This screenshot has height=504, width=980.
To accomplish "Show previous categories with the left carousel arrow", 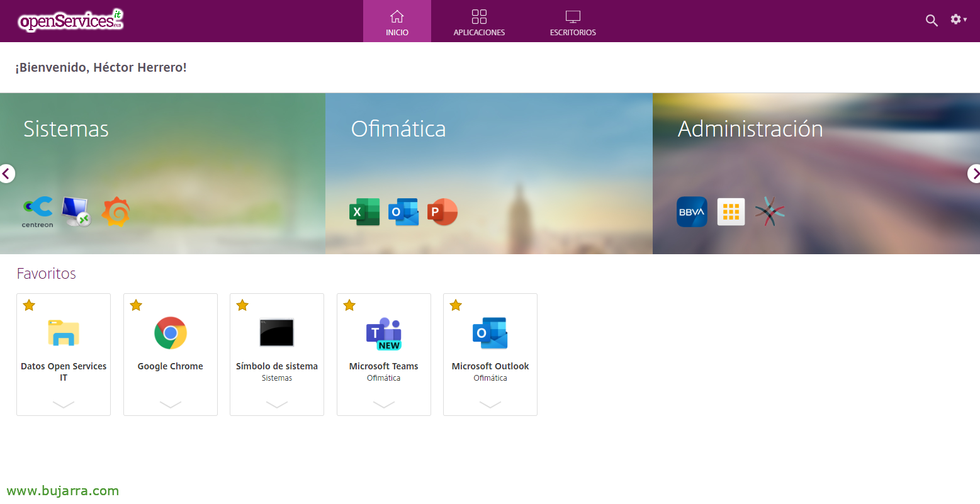I will [x=6, y=174].
